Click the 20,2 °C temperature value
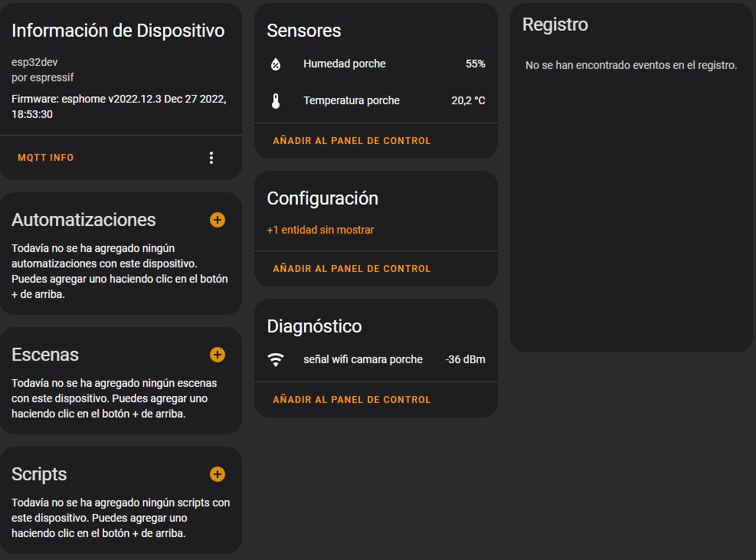 [x=468, y=100]
